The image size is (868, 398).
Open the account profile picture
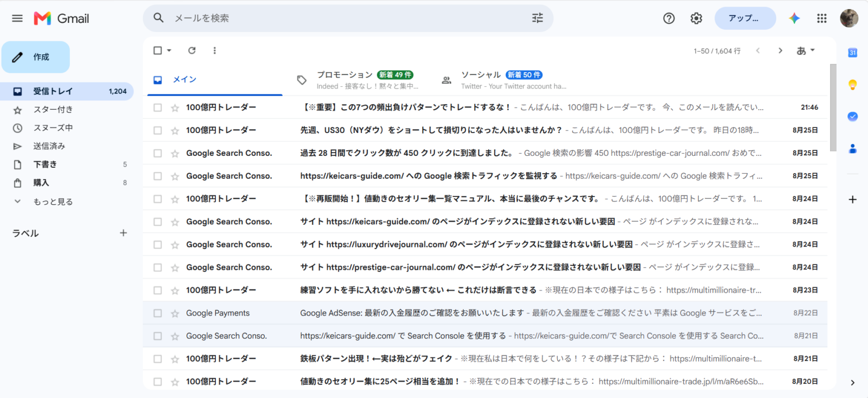coord(849,18)
